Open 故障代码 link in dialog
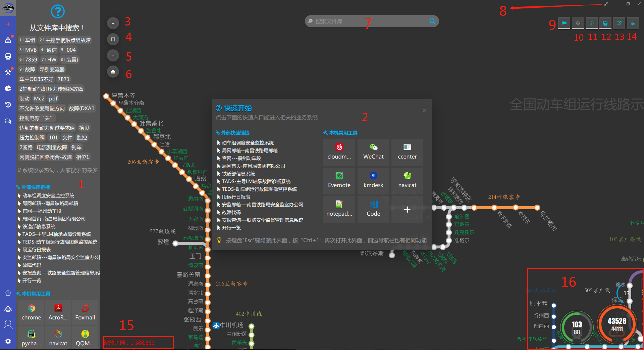Viewport: 644px width, 350px height. [x=231, y=212]
